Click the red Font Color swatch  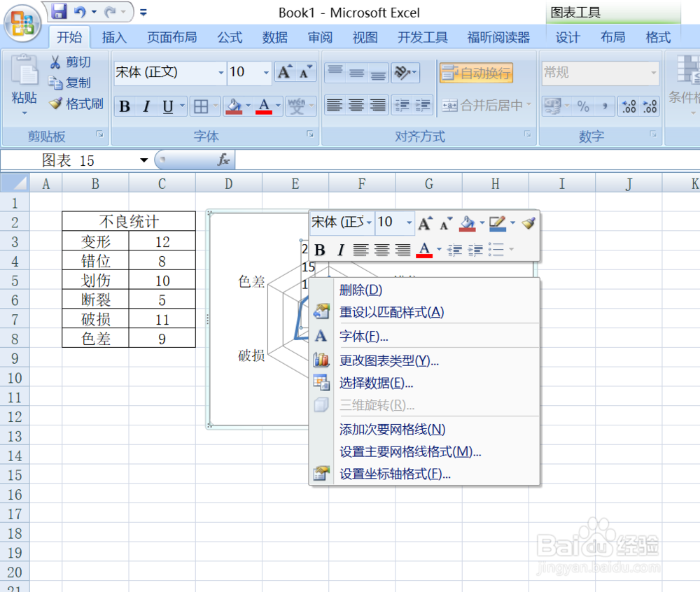click(262, 106)
